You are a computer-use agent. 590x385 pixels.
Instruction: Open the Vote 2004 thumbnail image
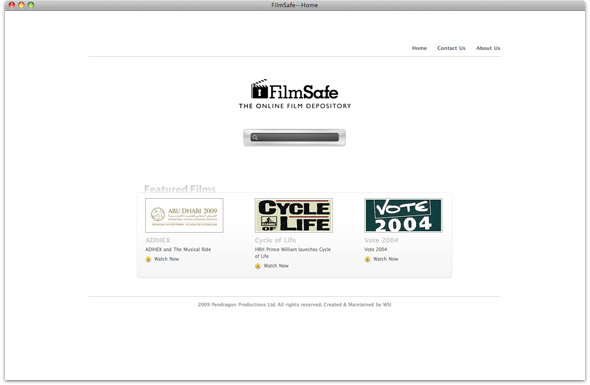point(403,215)
